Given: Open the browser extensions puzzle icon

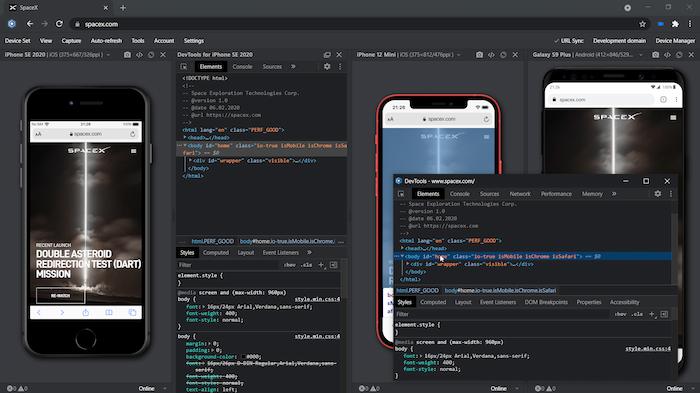Looking at the screenshot, I should coord(675,24).
